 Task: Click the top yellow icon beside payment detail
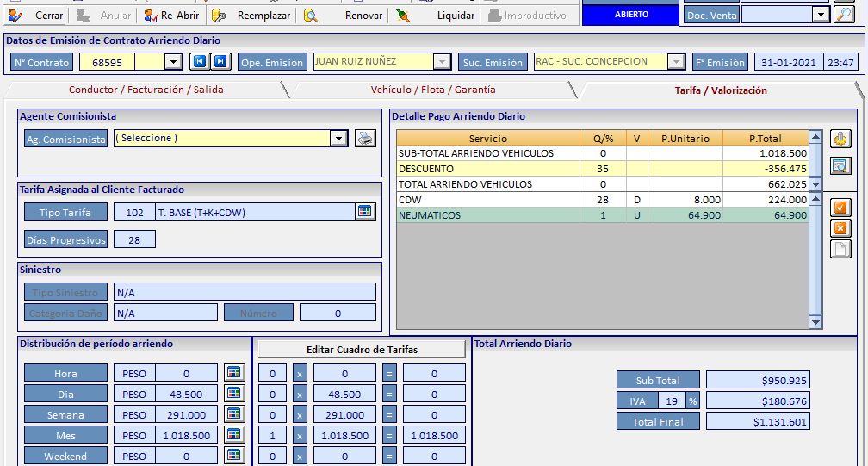840,139
